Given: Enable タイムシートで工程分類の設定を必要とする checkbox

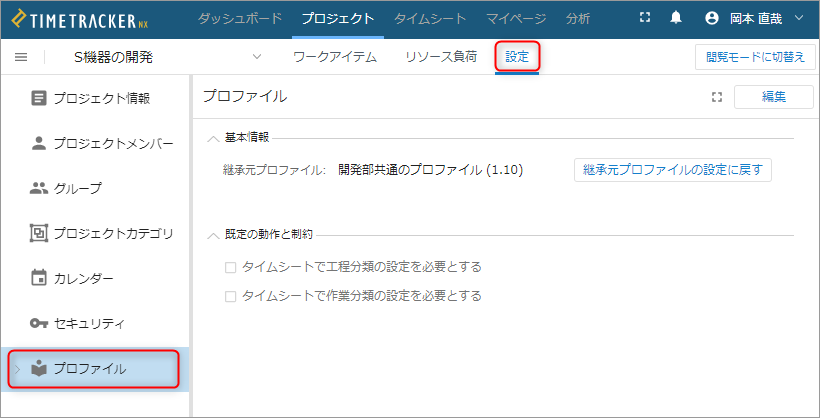Looking at the screenshot, I should point(231,268).
